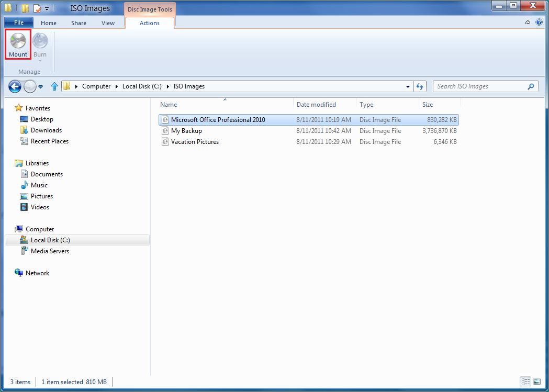Image resolution: width=549 pixels, height=392 pixels.
Task: Navigate up one level with the up arrow
Action: pyautogui.click(x=54, y=86)
